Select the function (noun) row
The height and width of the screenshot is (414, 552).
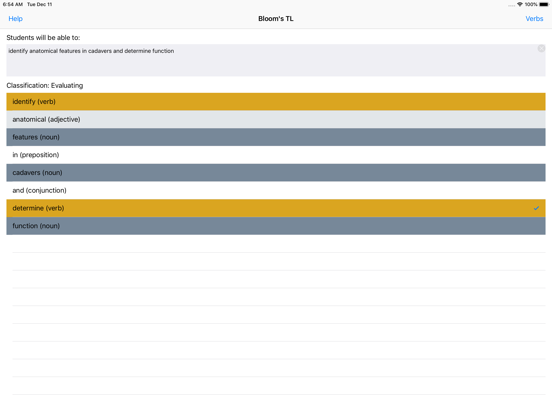point(276,226)
